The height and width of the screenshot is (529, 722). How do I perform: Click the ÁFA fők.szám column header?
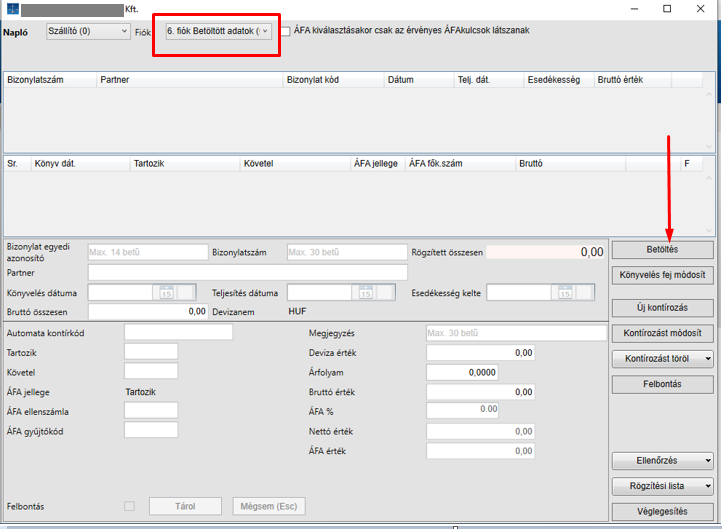pyautogui.click(x=460, y=163)
